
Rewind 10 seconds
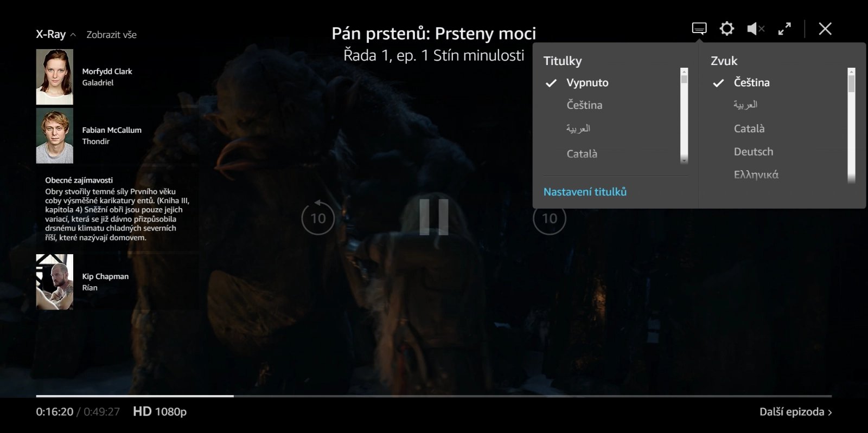318,218
